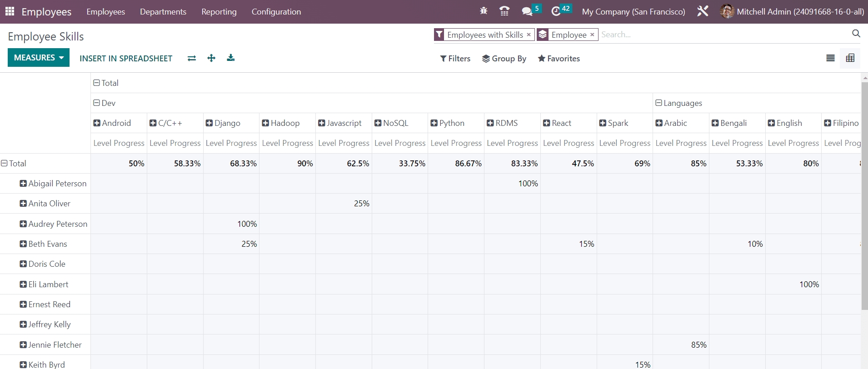868x369 pixels.
Task: Remove the Employees with Skills filter
Action: (529, 35)
